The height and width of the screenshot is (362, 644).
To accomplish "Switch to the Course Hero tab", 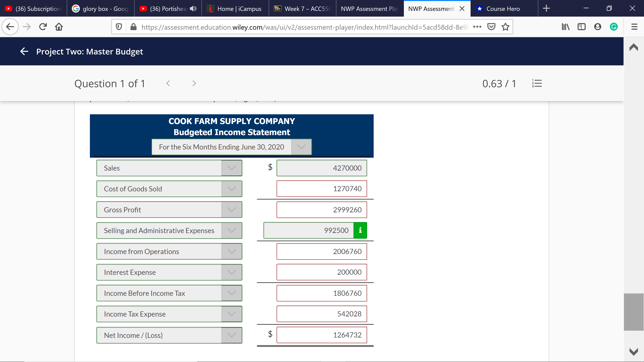I will point(502,9).
